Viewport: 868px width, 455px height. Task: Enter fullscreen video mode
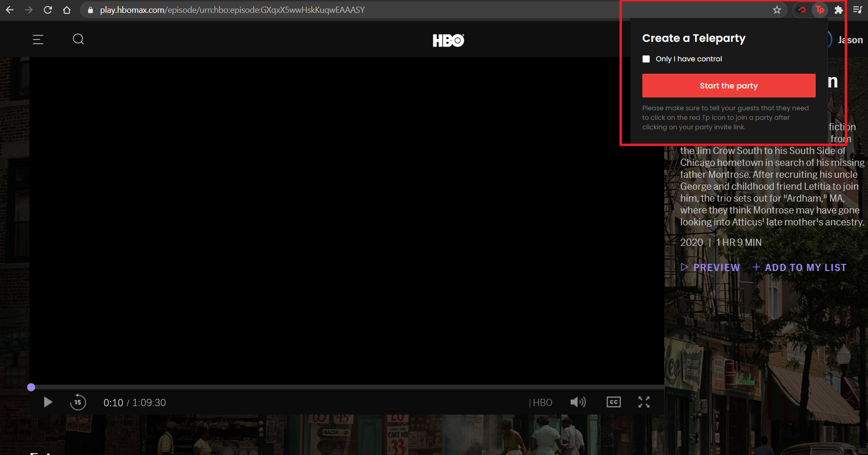point(644,402)
